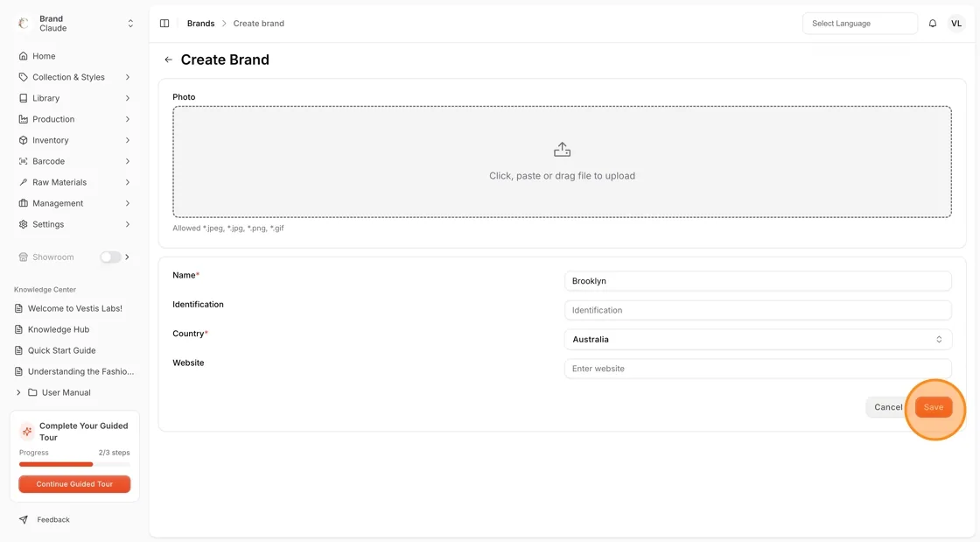This screenshot has height=542, width=980.
Task: Click the Name field containing Brooklyn
Action: [x=758, y=281]
